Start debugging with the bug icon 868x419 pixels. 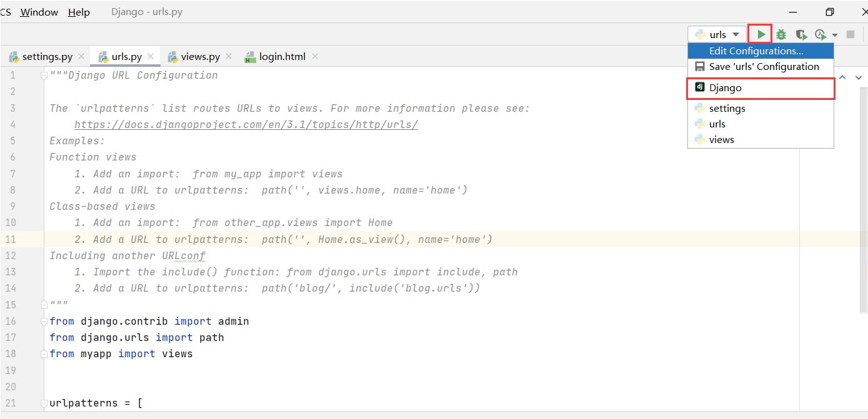781,34
